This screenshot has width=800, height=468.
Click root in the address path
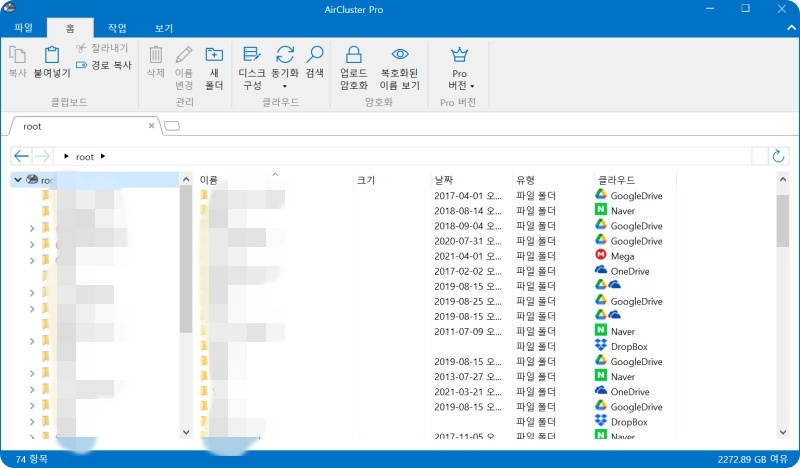pyautogui.click(x=85, y=157)
